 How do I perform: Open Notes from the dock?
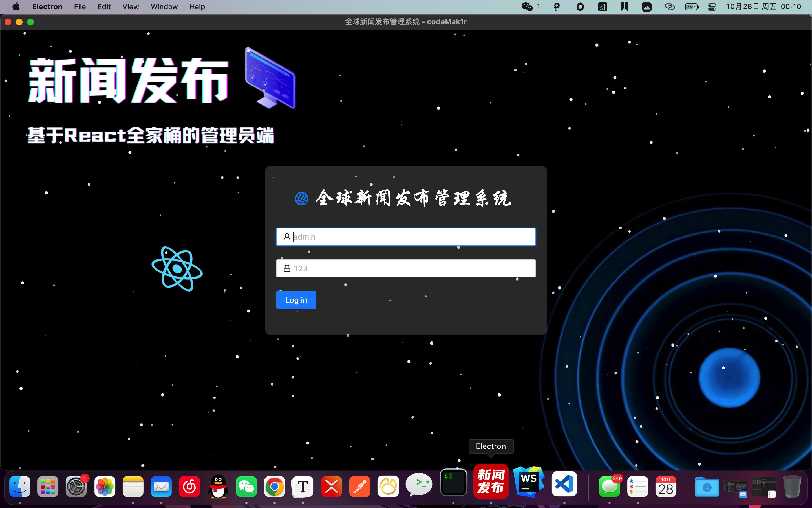tap(133, 487)
